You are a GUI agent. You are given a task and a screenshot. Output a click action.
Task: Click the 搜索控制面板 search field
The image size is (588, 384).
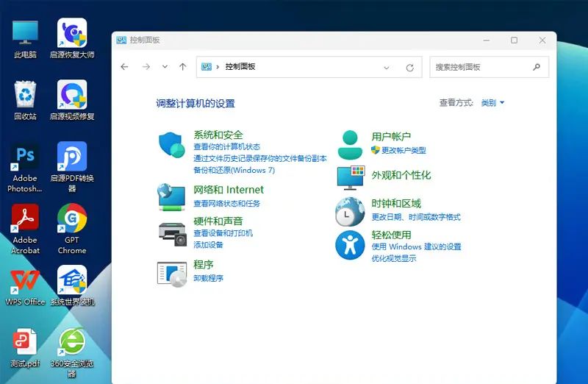coord(489,67)
